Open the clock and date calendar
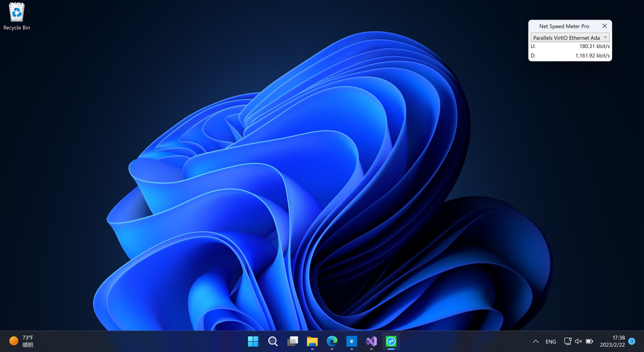The height and width of the screenshot is (352, 644). coord(612,341)
